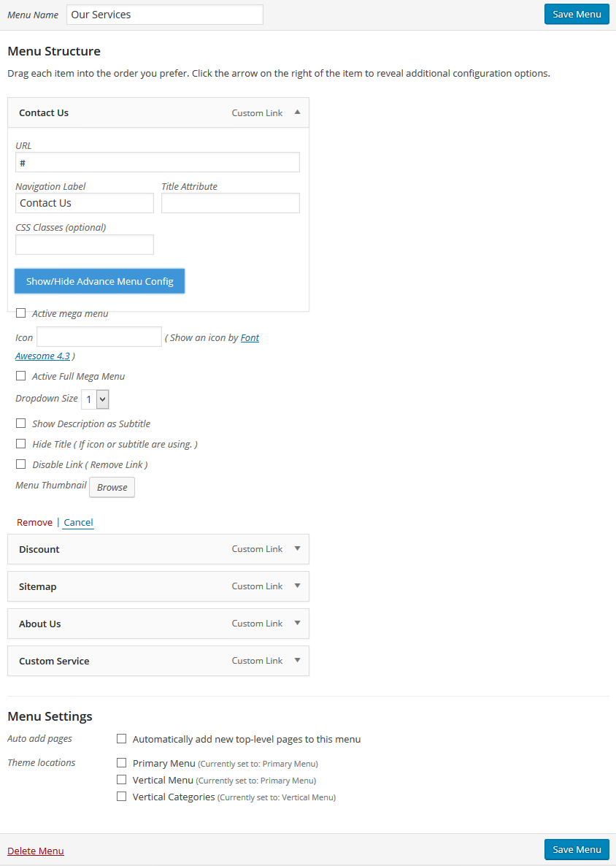
Task: Check Active Full Mega Menu option
Action: (21, 375)
